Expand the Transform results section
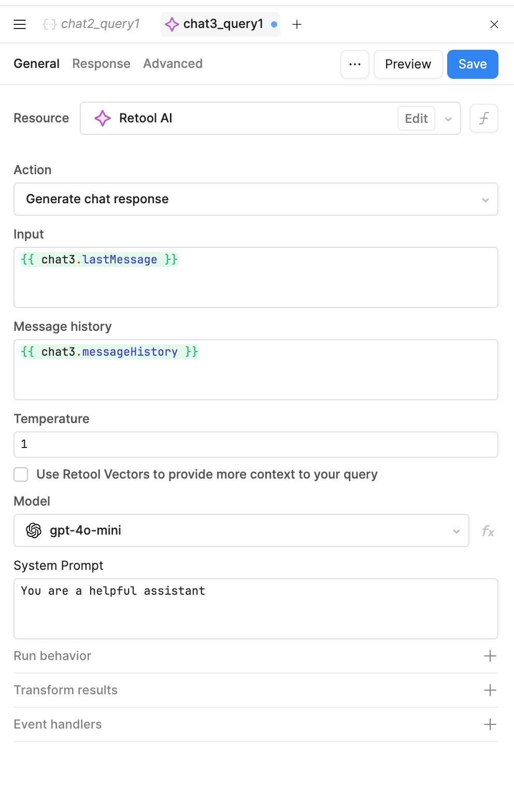The image size is (514, 812). pos(256,690)
